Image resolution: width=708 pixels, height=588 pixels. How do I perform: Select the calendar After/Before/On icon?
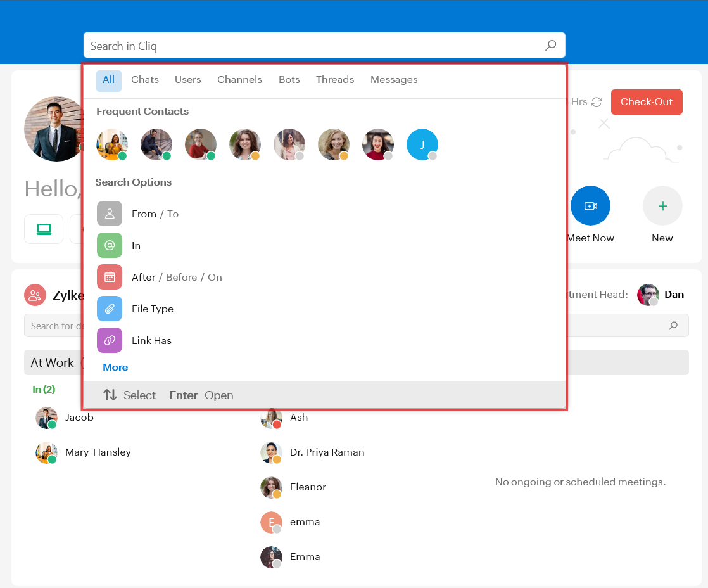[110, 277]
